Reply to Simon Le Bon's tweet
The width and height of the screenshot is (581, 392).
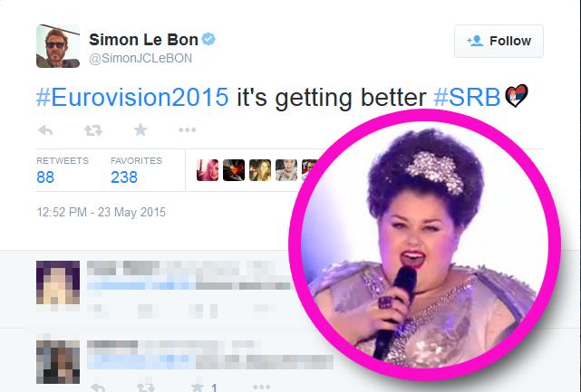point(45,130)
